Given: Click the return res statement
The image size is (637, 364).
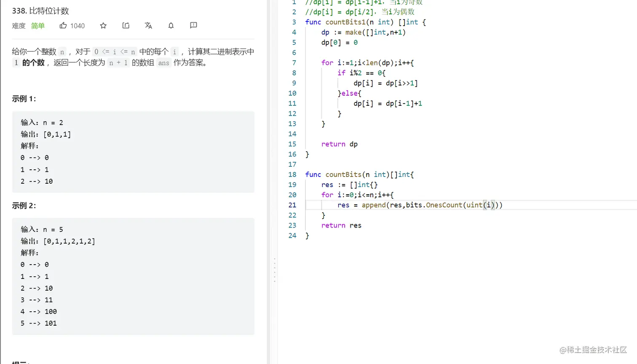Looking at the screenshot, I should 341,225.
